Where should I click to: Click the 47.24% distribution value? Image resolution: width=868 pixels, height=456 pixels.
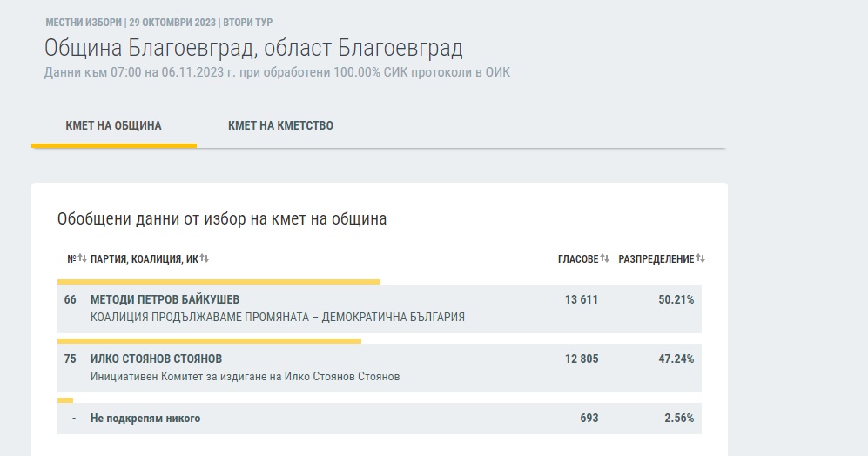point(676,359)
